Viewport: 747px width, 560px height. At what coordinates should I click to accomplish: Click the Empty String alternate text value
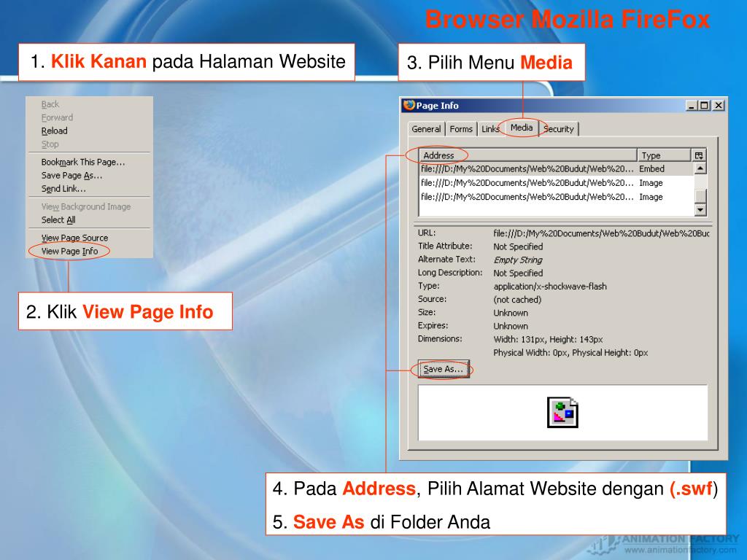[518, 260]
